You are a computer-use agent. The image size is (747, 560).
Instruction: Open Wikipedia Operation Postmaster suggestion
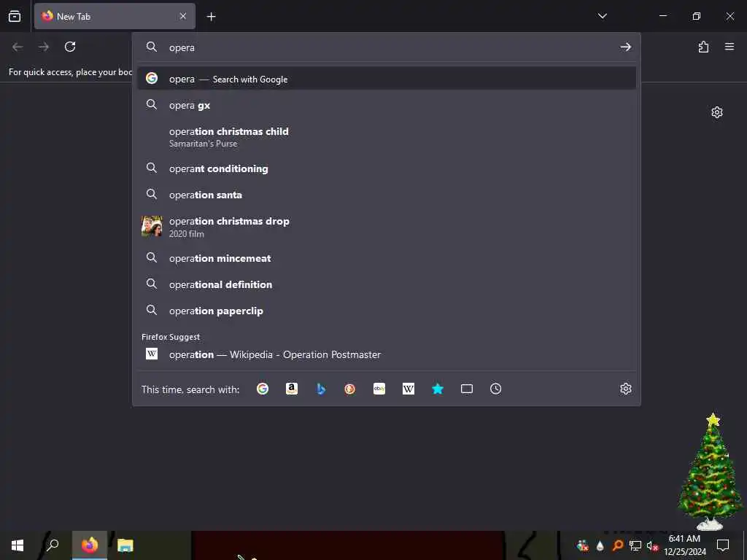pyautogui.click(x=387, y=354)
